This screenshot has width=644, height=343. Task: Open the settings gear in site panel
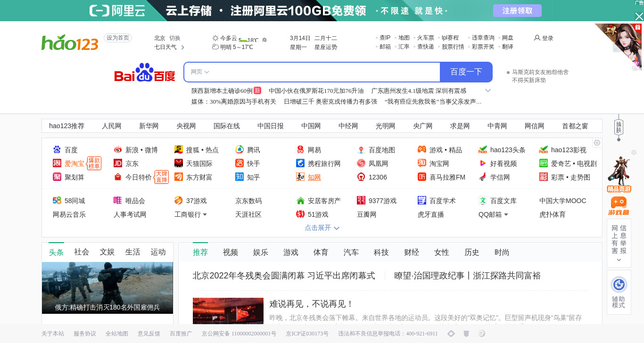pyautogui.click(x=597, y=143)
